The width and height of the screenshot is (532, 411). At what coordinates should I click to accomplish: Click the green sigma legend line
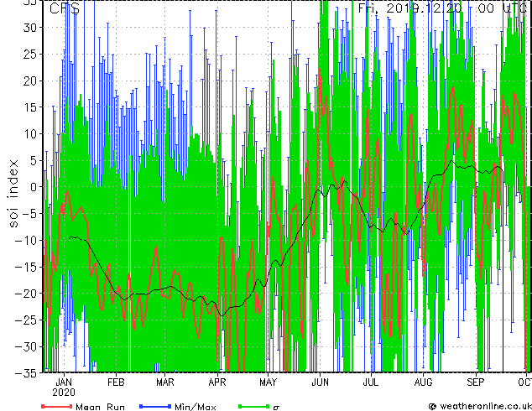pos(254,406)
